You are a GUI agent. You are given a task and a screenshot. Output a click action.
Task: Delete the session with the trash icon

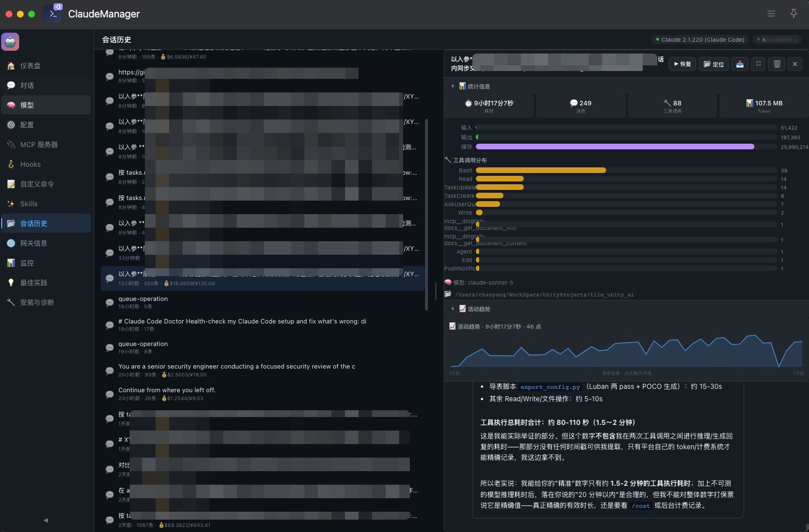777,64
